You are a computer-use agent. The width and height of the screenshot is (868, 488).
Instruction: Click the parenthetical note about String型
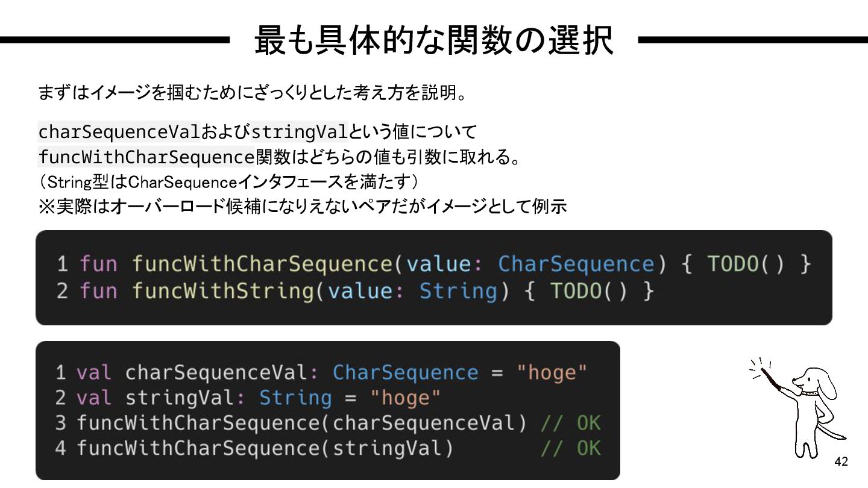click(228, 181)
